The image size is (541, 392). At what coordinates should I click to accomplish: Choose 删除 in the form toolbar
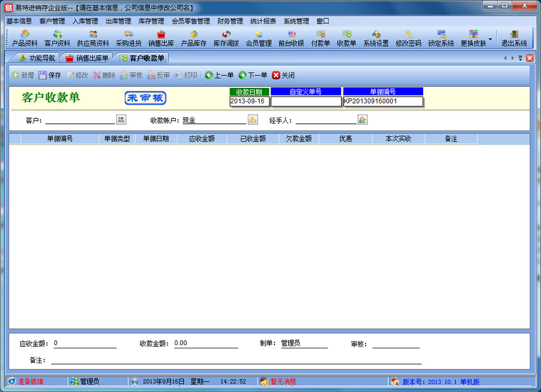104,75
